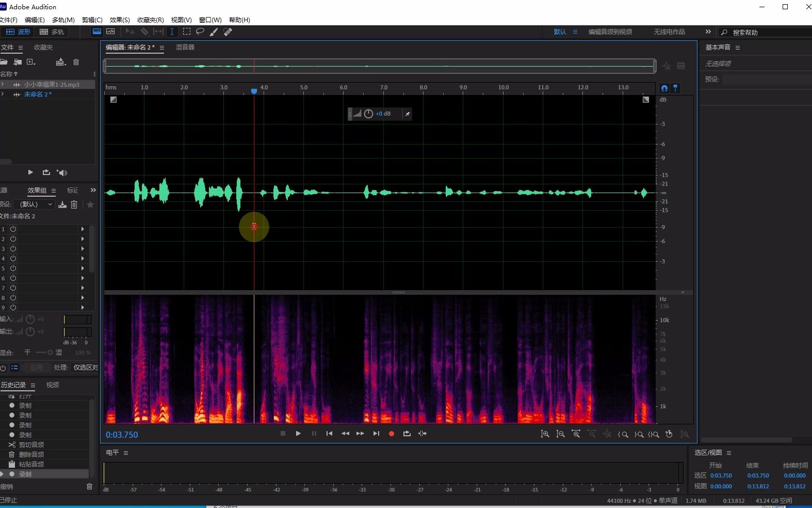This screenshot has width=812, height=508.
Task: Toggle the headphone icon next to the time ruler
Action: (x=664, y=88)
